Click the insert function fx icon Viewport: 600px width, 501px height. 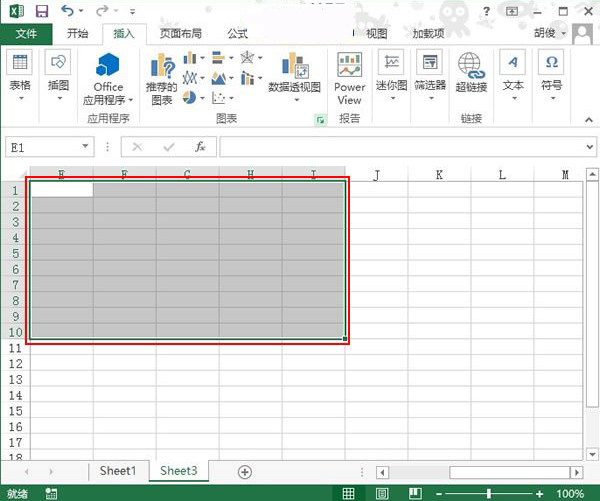click(200, 147)
